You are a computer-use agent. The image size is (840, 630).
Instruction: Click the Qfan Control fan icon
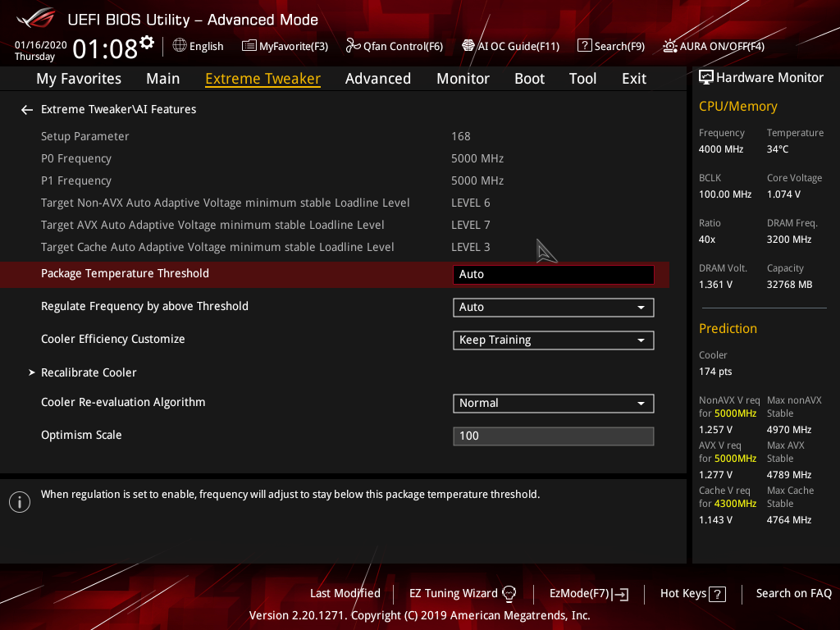[353, 46]
